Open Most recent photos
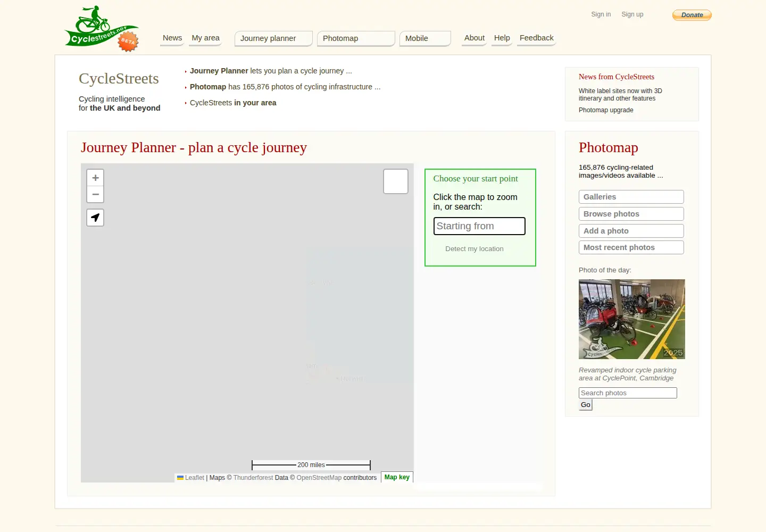The image size is (766, 532). pos(631,247)
